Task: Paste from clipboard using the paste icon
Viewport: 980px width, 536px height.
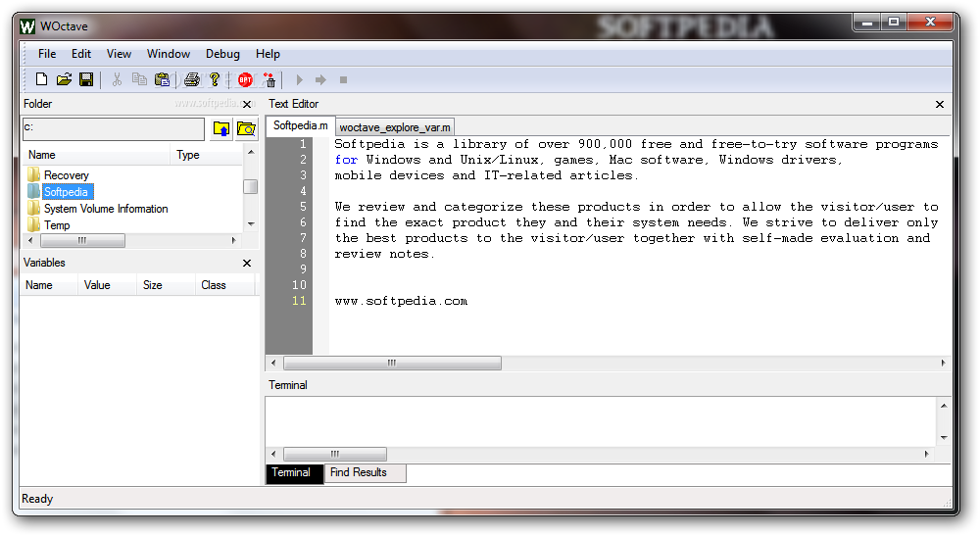Action: point(162,79)
